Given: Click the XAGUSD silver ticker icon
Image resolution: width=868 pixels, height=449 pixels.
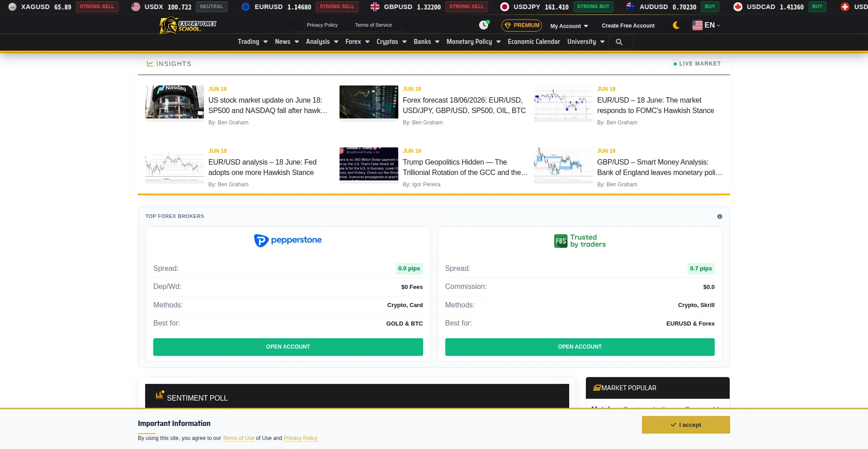Looking at the screenshot, I should [12, 7].
